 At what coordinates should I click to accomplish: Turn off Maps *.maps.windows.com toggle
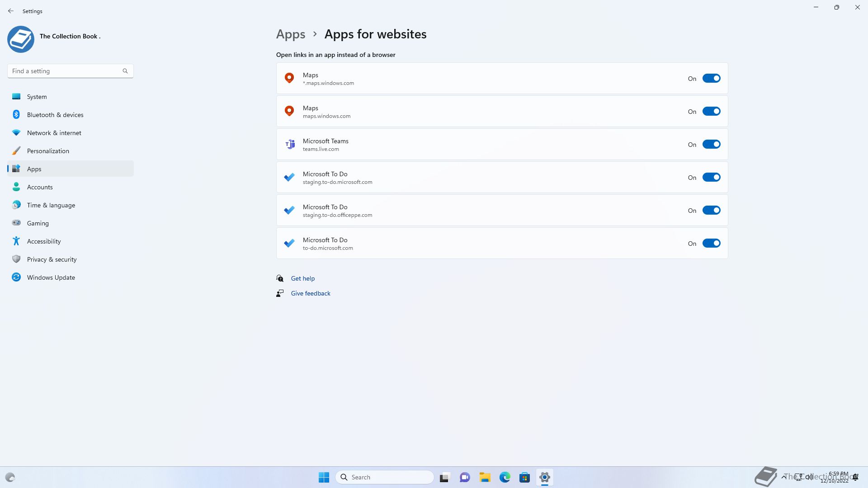(x=711, y=78)
